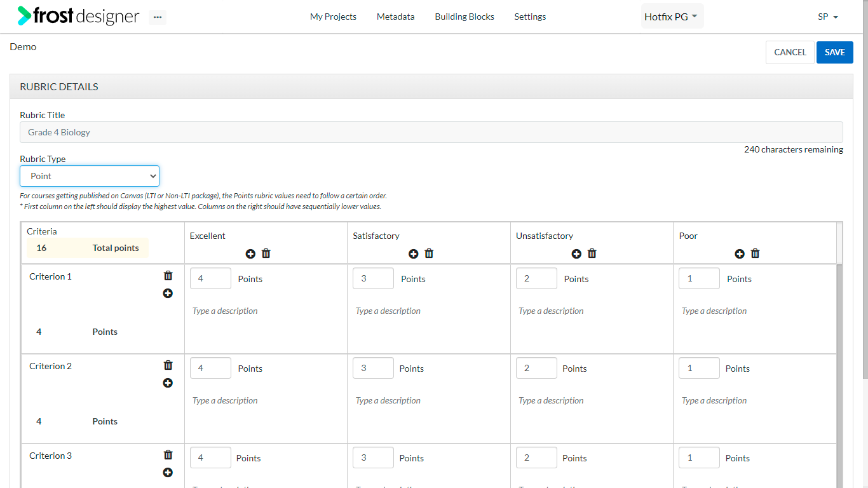Delete the Excellent column

point(266,254)
